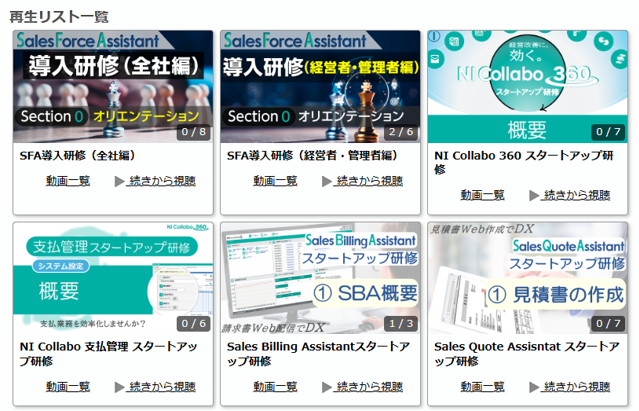The height and width of the screenshot is (411, 639).
Task: Click the title Sales Billing Assistantスタートアップ研修
Action: [x=318, y=354]
